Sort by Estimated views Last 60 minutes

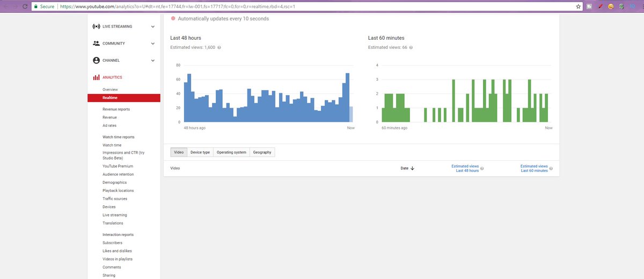click(534, 168)
